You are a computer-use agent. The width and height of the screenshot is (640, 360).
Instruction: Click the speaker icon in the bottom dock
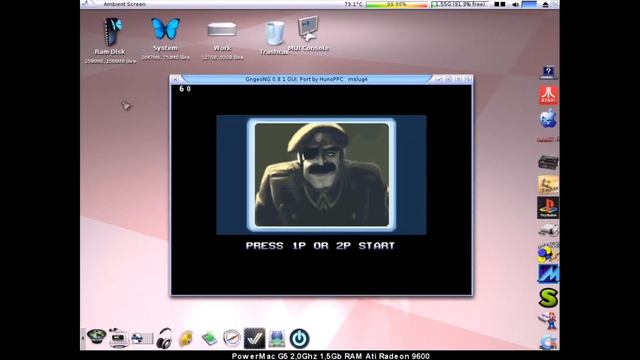tap(97, 336)
